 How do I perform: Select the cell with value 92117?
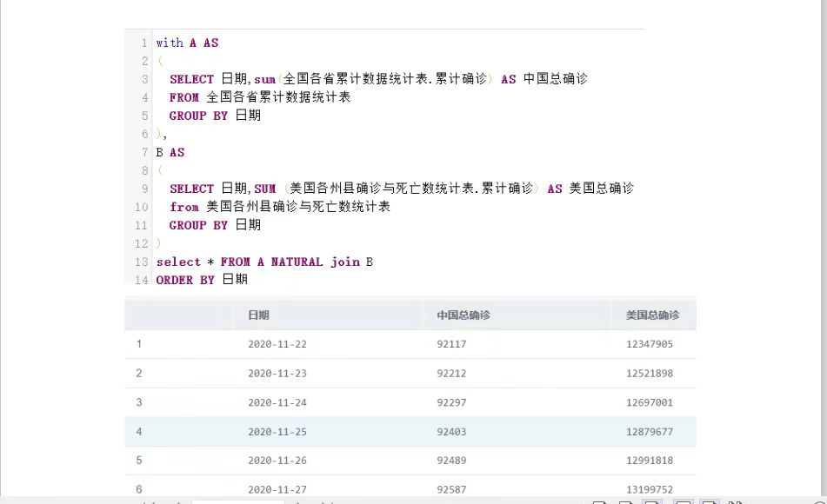tap(451, 344)
